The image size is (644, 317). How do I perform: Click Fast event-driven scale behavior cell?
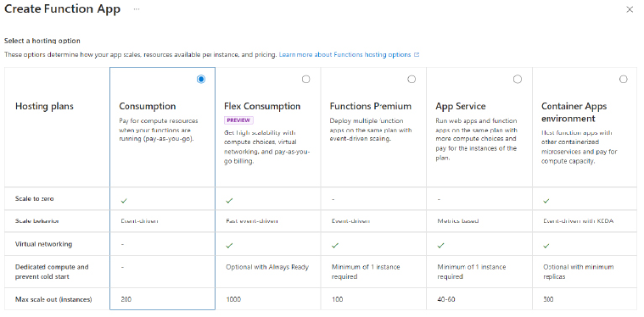(x=252, y=221)
